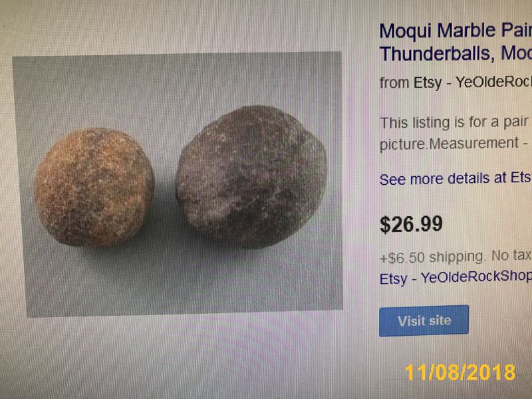Screen dimensions: 532x399
Task: Click the YeOldeRock seller name under the title
Action: (493, 82)
